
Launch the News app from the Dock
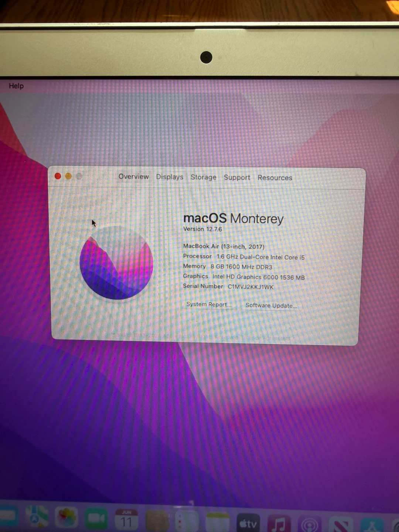[x=341, y=525]
